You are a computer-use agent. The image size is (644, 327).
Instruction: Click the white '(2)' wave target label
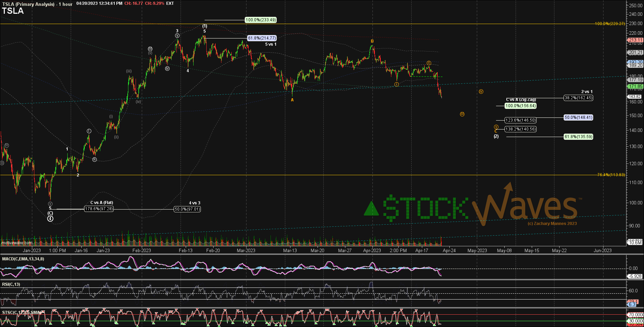tap(496, 136)
